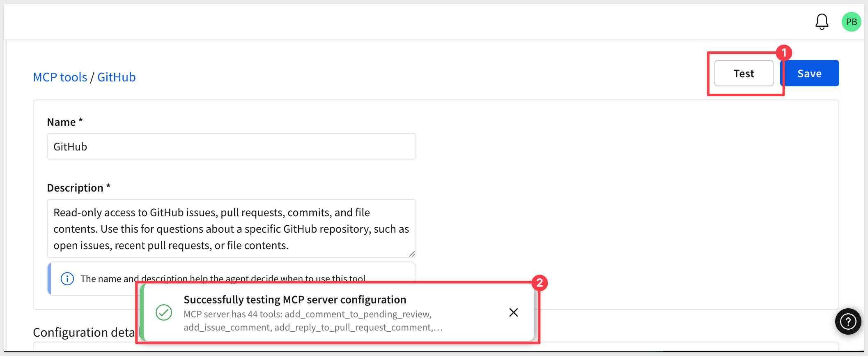868x356 pixels.
Task: Open the help question mark button
Action: pos(848,321)
